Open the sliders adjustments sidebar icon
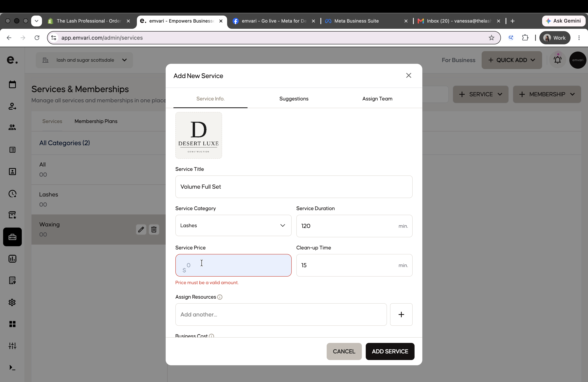Viewport: 588px width, 382px height. (x=12, y=346)
